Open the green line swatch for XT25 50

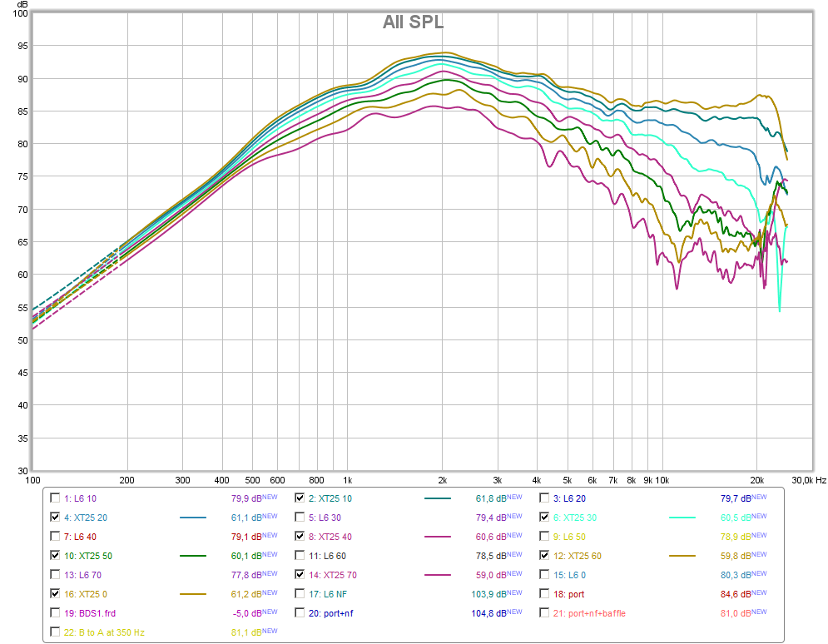click(x=193, y=556)
